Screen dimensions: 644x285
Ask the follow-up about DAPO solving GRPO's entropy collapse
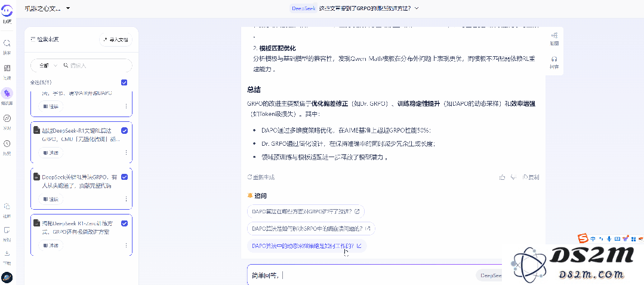[311, 228]
